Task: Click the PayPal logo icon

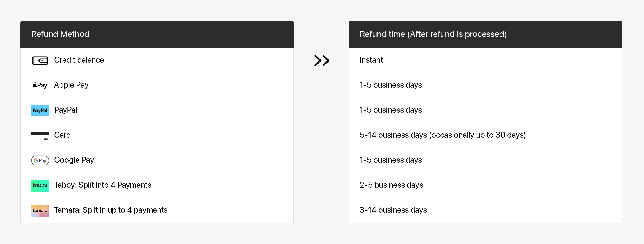Action: 40,110
